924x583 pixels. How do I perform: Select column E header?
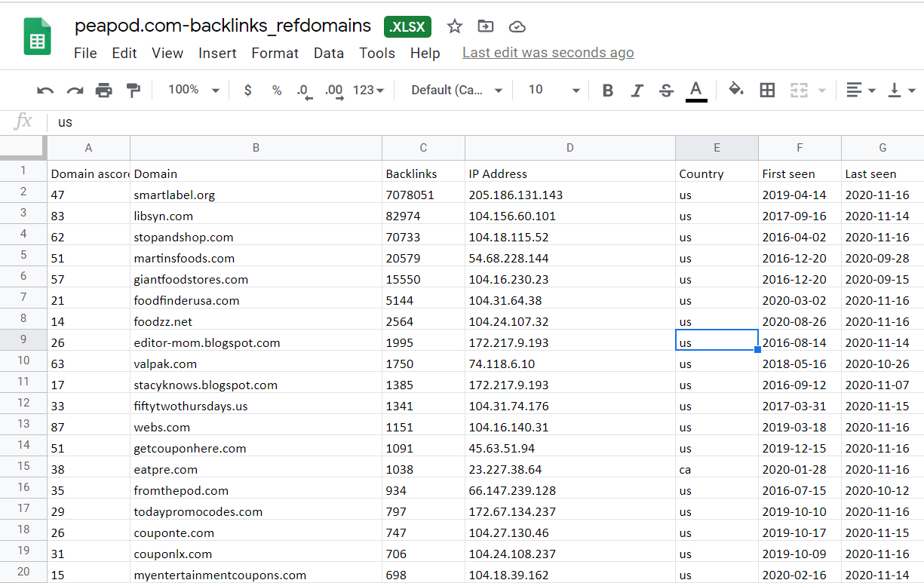click(x=717, y=148)
